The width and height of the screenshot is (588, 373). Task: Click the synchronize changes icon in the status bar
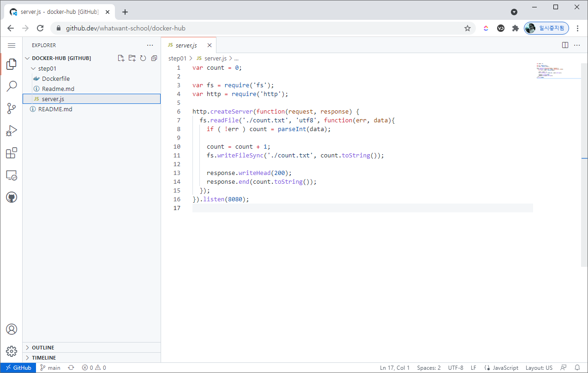[71, 368]
